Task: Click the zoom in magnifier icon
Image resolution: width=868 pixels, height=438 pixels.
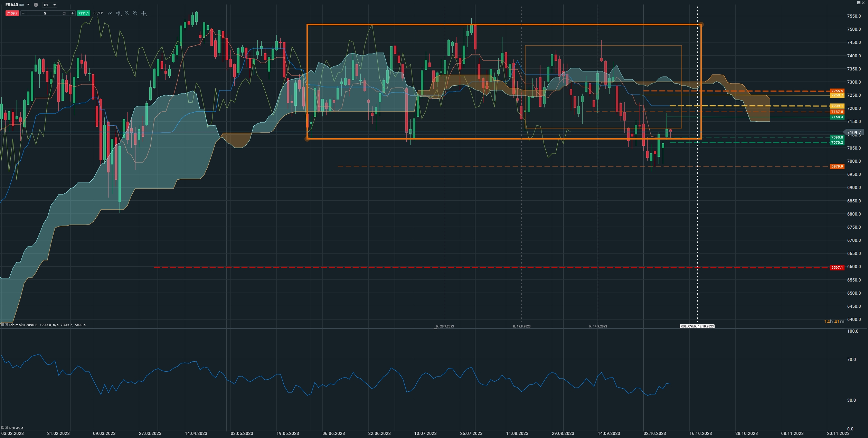Action: coord(135,13)
